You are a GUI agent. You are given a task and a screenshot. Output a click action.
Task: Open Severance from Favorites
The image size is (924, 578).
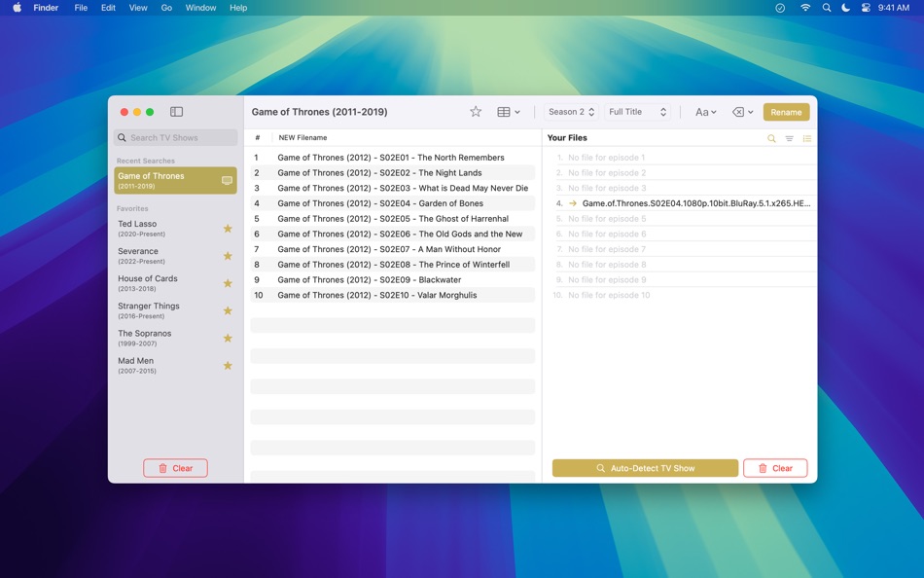click(x=176, y=255)
